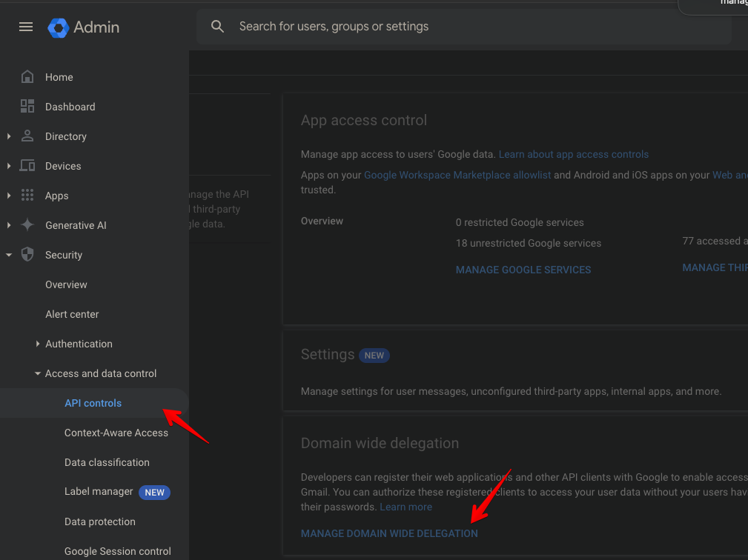Open API controls page
This screenshot has width=748, height=560.
click(x=93, y=403)
